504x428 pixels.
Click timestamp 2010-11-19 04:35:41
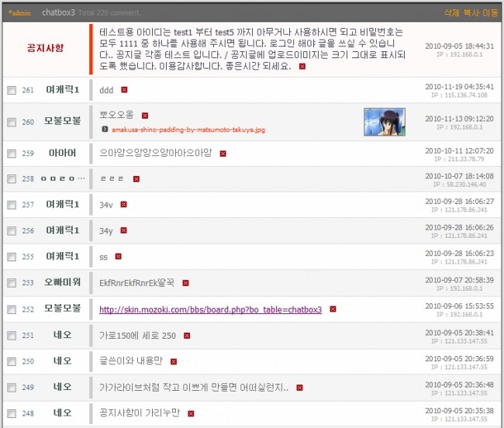pos(459,87)
